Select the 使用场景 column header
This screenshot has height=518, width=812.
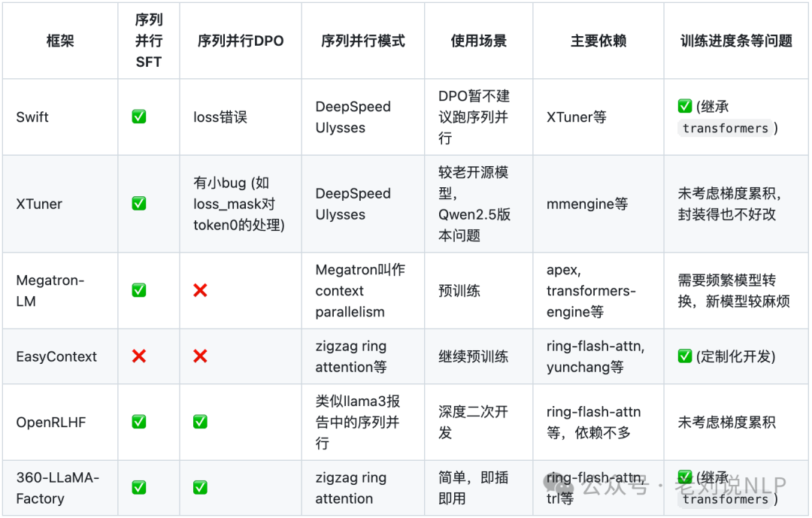pyautogui.click(x=478, y=41)
